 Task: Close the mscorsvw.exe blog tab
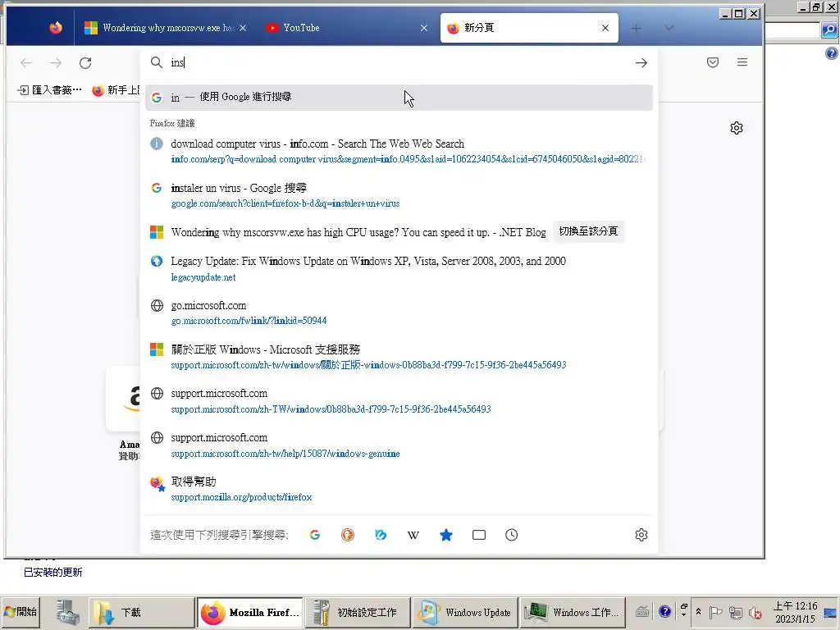243,28
